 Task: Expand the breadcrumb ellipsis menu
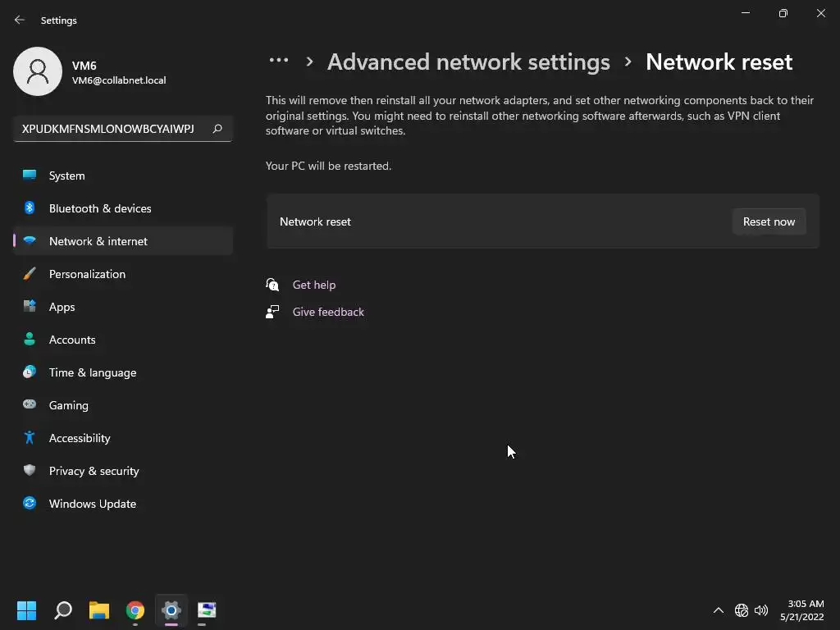coord(279,62)
